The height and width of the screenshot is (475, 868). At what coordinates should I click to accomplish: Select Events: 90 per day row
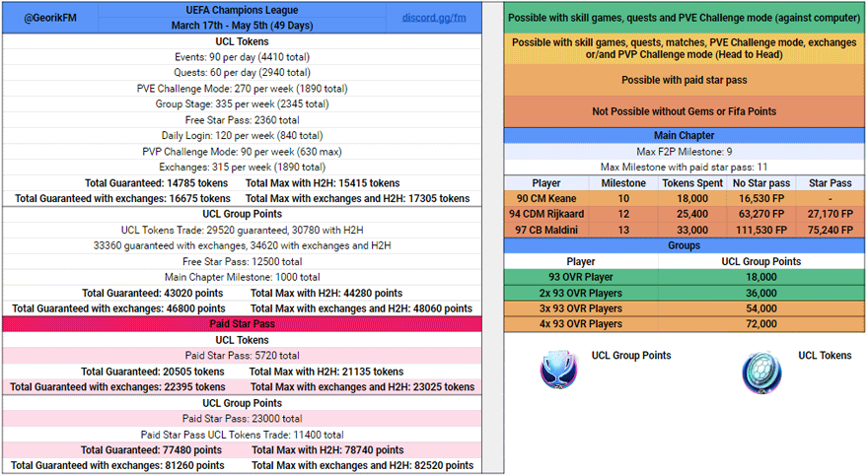242,57
